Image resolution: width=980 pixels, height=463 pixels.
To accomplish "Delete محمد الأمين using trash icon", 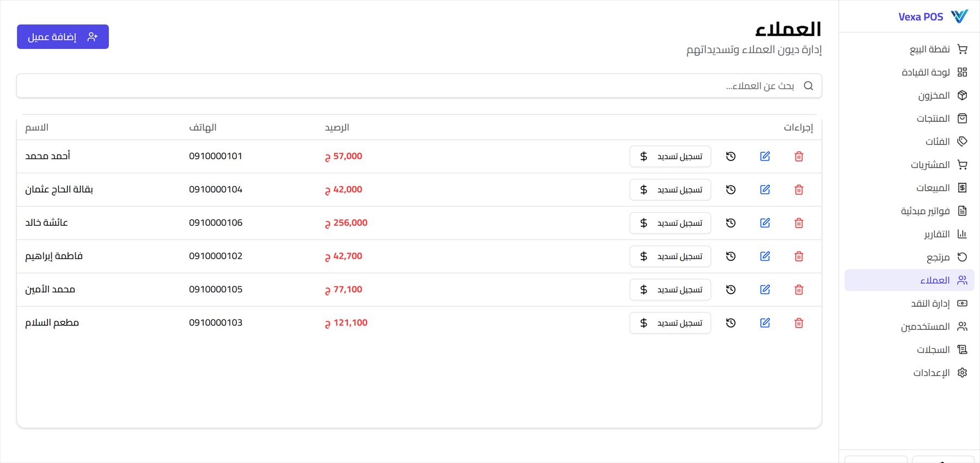I will point(799,290).
